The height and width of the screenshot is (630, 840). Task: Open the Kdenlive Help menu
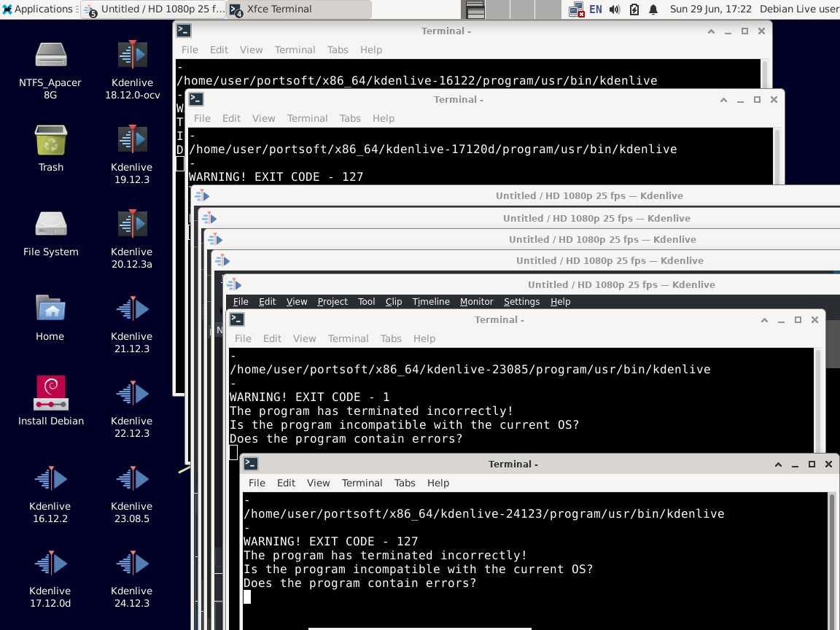click(x=560, y=302)
